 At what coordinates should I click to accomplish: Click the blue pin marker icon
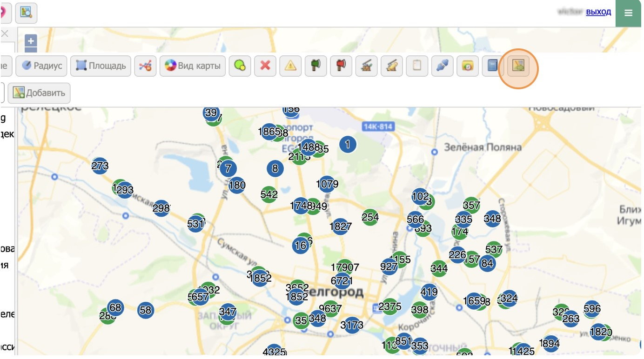(443, 66)
